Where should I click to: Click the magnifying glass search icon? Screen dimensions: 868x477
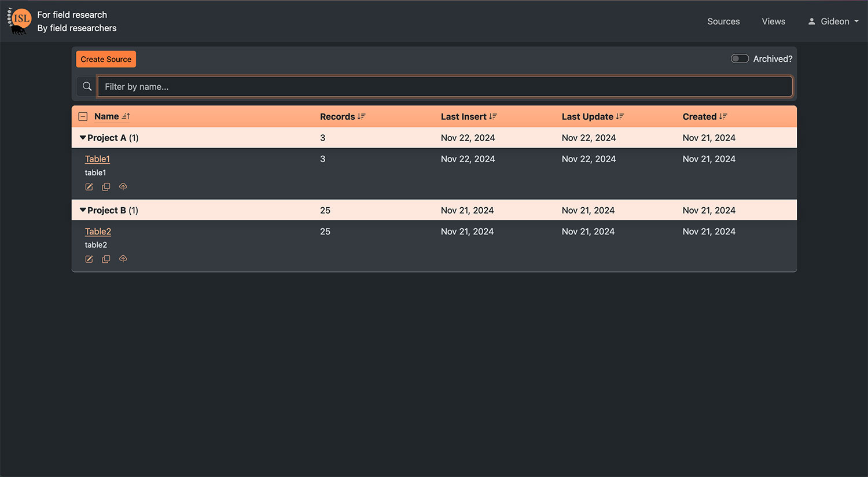click(87, 86)
